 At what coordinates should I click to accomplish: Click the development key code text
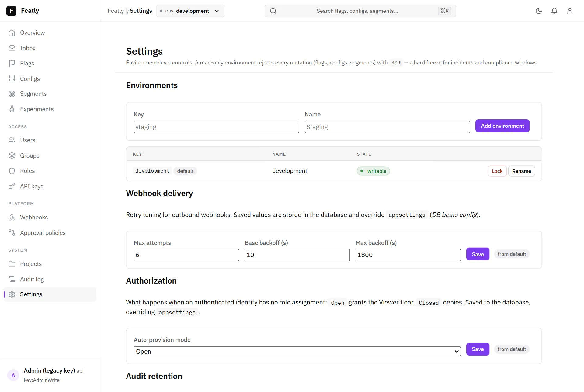pyautogui.click(x=152, y=171)
